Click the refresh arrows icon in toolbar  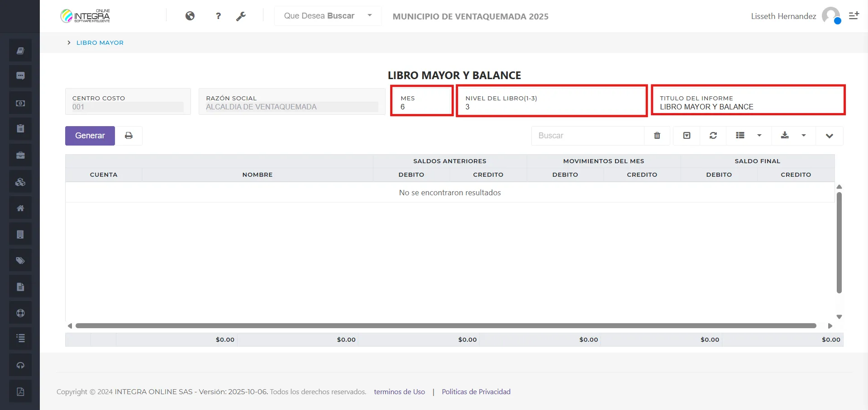[713, 136]
